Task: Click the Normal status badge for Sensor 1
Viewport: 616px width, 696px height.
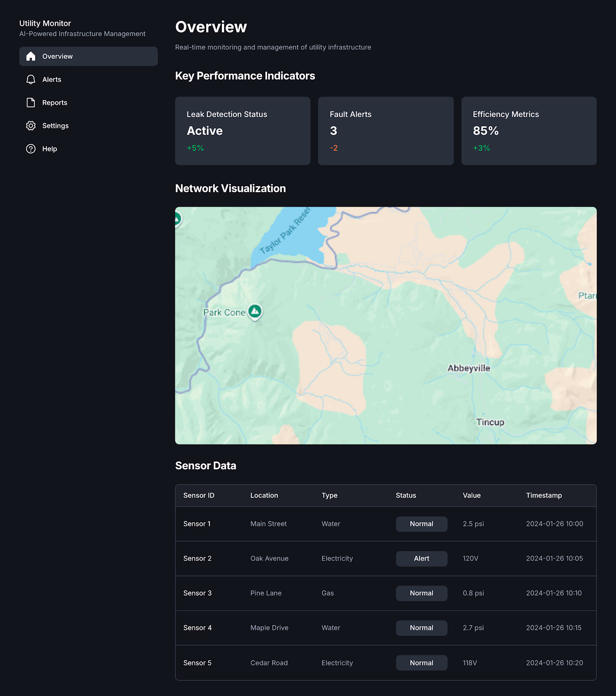Action: point(421,524)
